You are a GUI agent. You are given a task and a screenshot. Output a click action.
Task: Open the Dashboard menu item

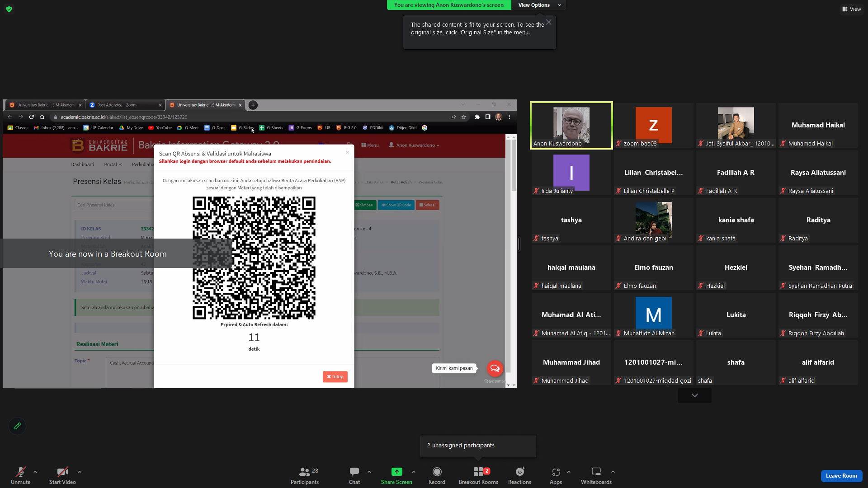(83, 164)
